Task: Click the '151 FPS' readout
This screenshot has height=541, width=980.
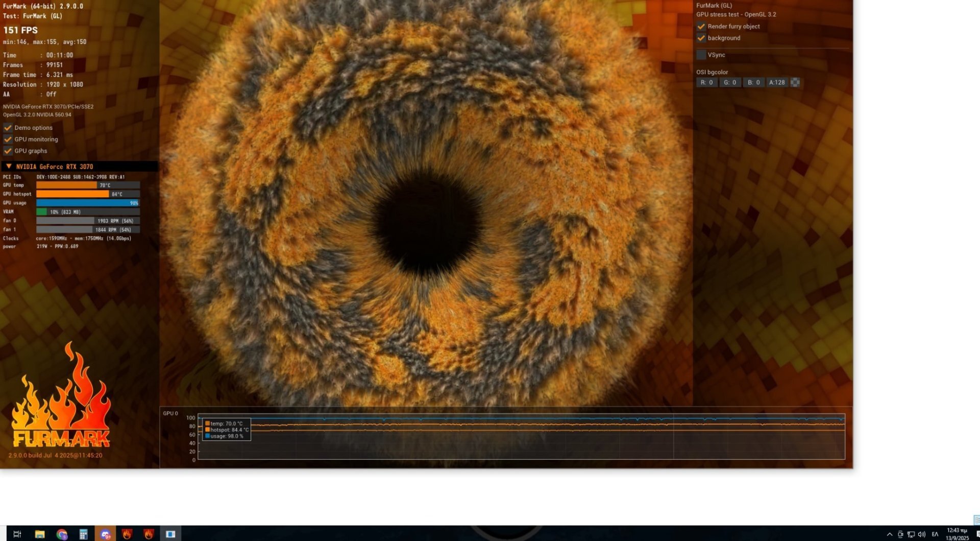Action: [x=20, y=30]
